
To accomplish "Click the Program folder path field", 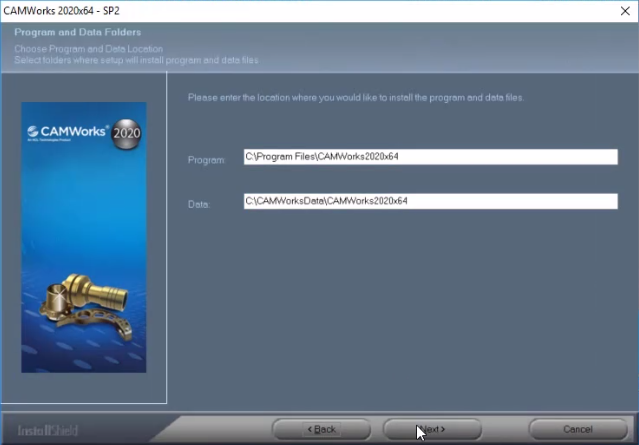I will (431, 157).
